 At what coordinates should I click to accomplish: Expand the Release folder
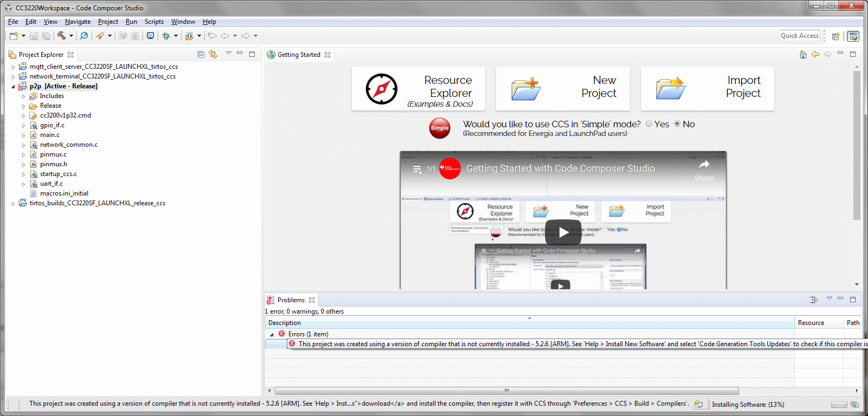coord(23,106)
